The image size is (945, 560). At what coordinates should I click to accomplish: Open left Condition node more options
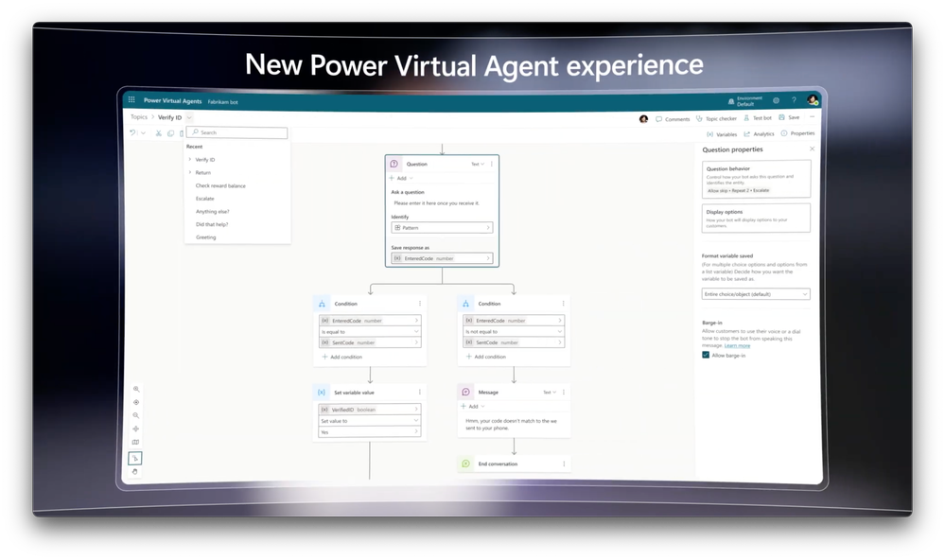coord(420,304)
